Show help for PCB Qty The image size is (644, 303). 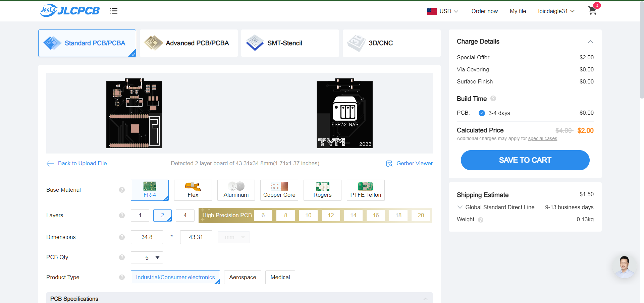click(122, 257)
